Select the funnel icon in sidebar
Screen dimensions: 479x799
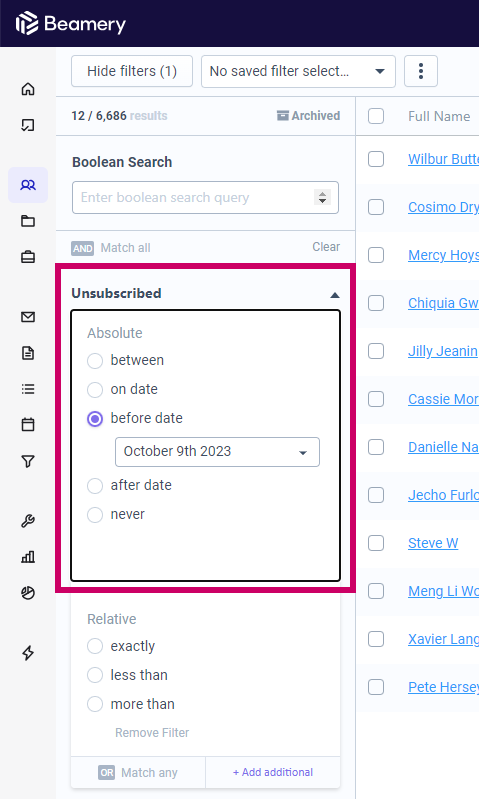coord(28,461)
